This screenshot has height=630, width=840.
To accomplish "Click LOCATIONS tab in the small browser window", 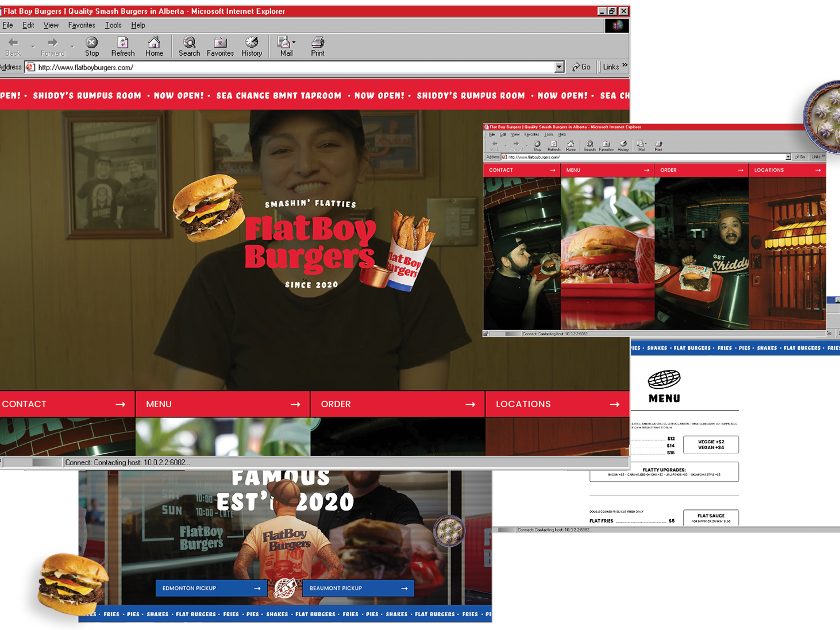I will 787,170.
